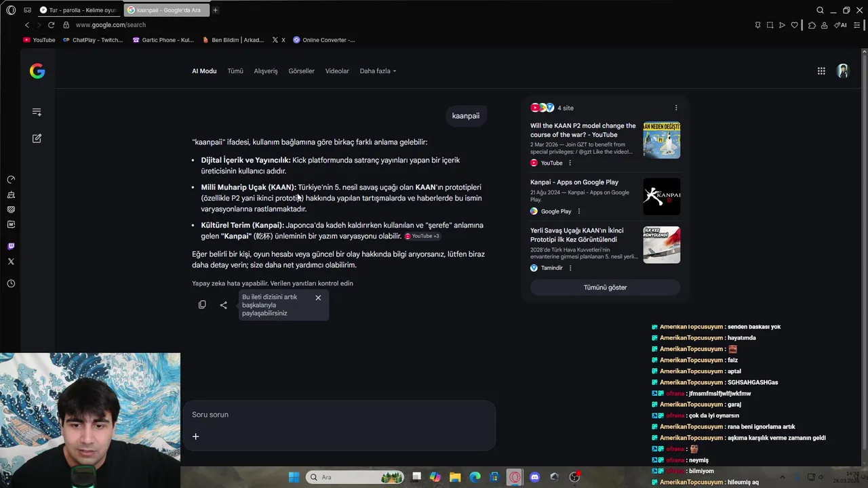The height and width of the screenshot is (488, 868).
Task: Select the AI Modu tab
Action: click(204, 71)
